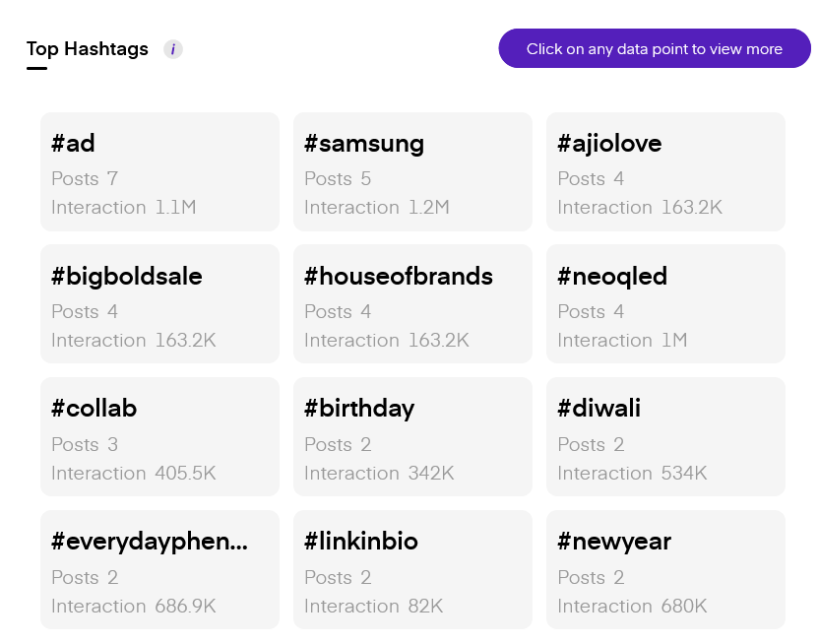Open the #ajiolove hashtag data point
819x644 pixels.
665,171
